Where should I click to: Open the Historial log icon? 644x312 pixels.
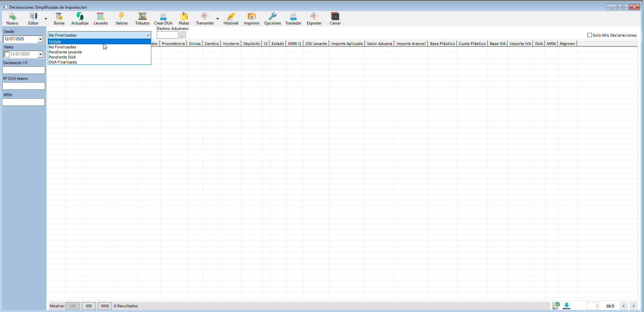(231, 17)
